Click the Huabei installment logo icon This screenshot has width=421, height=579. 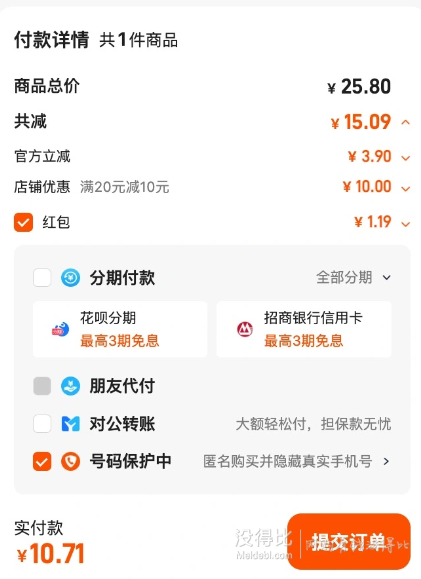tap(61, 329)
